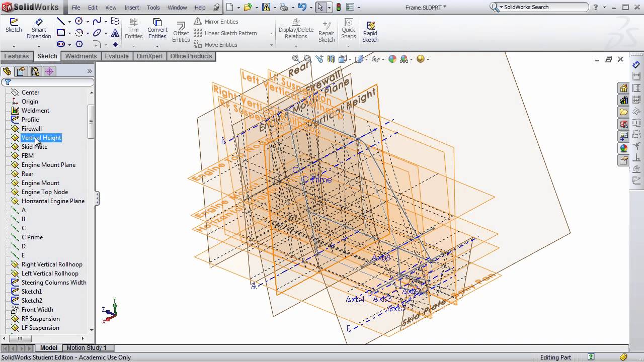Open the Rectangle tool dropdown arrow
This screenshot has width=644, height=362.
pos(69,33)
